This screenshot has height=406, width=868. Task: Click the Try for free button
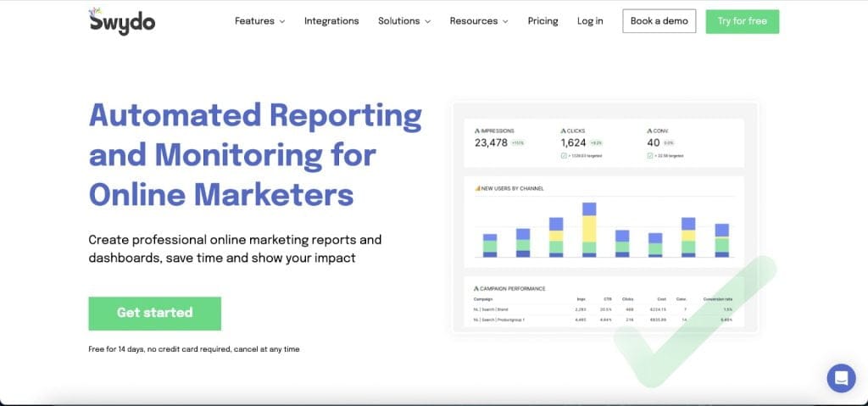pos(743,21)
